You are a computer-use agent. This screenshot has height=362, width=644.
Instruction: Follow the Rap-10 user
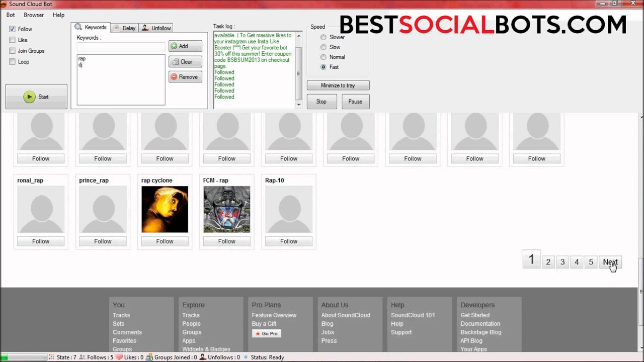(x=289, y=241)
